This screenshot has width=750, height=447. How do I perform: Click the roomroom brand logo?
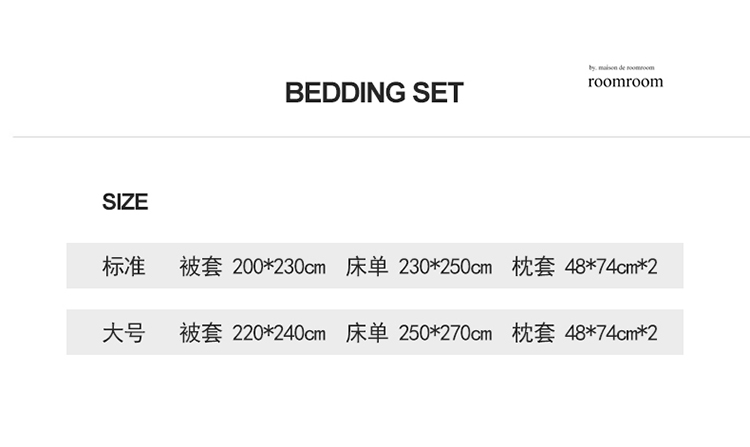click(x=625, y=82)
